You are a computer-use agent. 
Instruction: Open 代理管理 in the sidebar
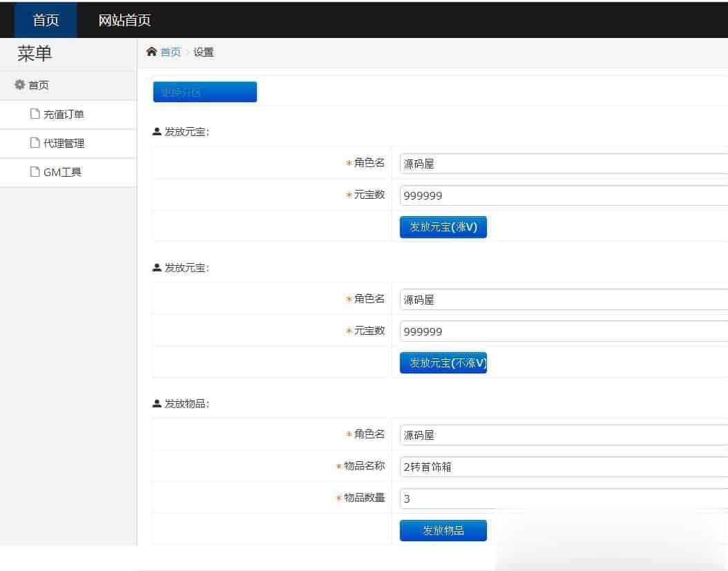point(64,143)
